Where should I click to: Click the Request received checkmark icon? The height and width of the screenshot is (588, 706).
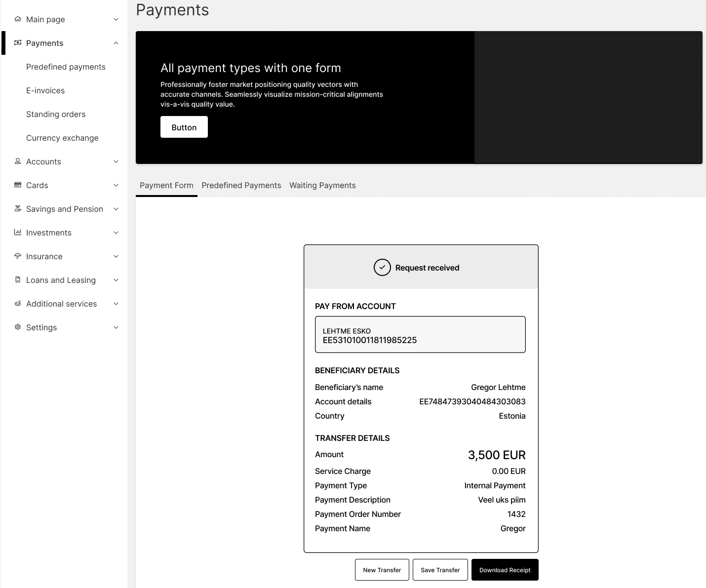click(382, 268)
